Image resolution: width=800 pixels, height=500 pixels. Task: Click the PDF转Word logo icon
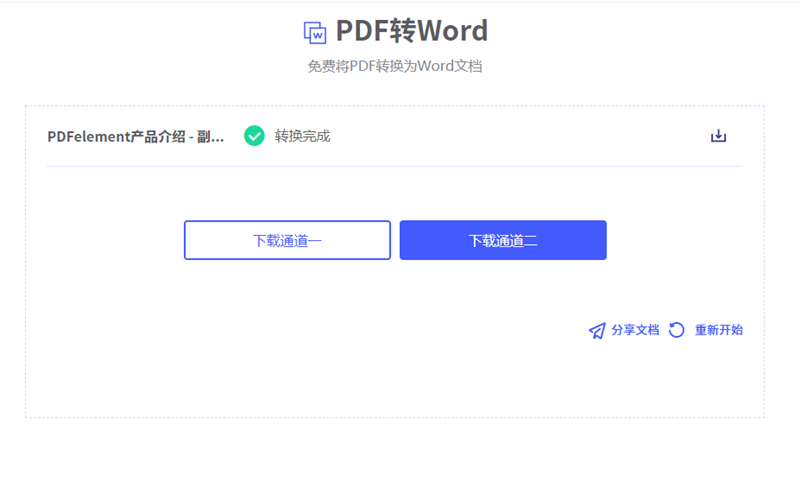(315, 33)
